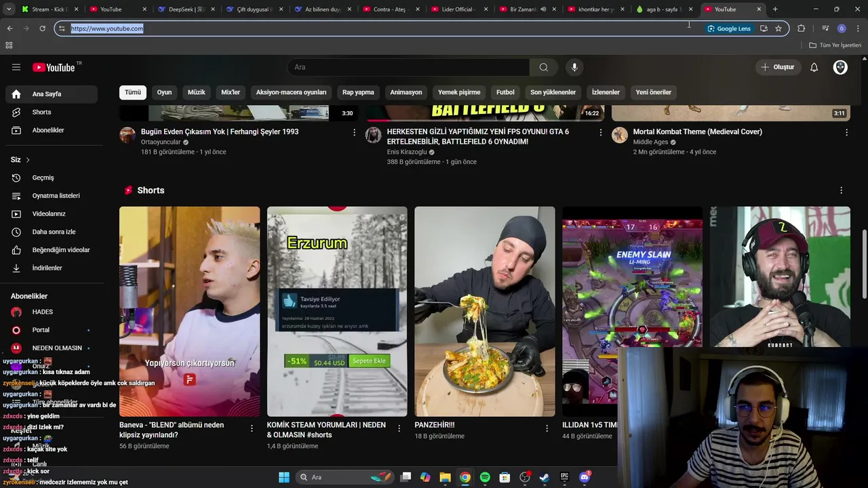
Task: Click the browser address bar URL
Action: [107, 28]
